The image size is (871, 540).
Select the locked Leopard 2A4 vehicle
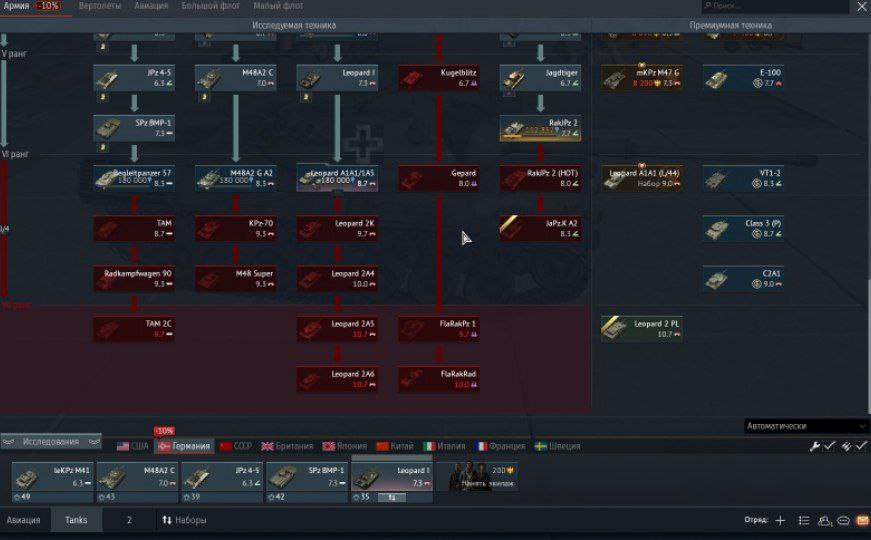tap(337, 279)
